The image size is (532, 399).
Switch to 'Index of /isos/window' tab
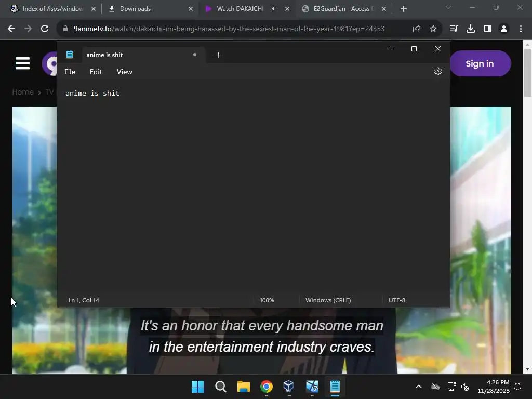[x=53, y=9]
